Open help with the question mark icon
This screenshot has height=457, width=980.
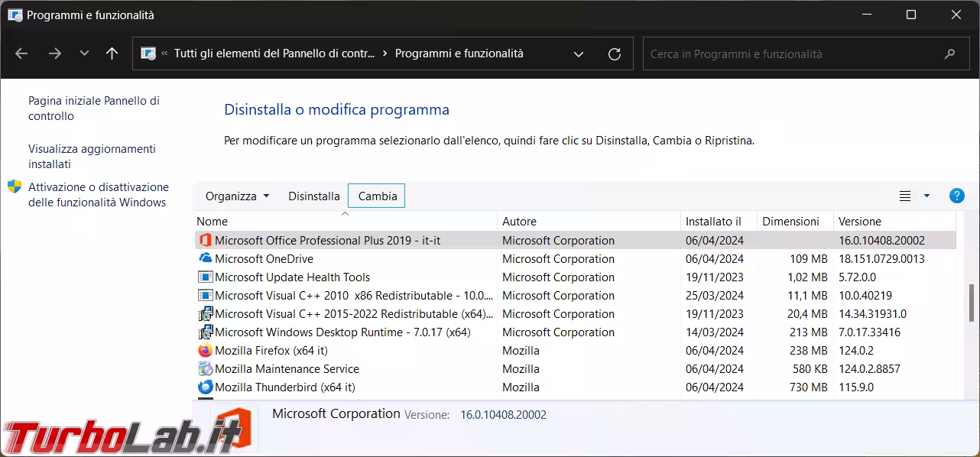956,196
